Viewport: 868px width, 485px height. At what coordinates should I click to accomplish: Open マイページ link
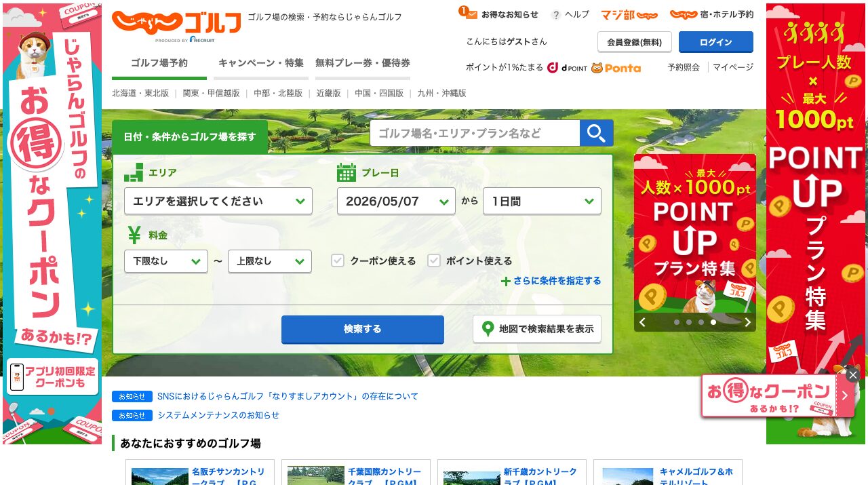click(733, 67)
